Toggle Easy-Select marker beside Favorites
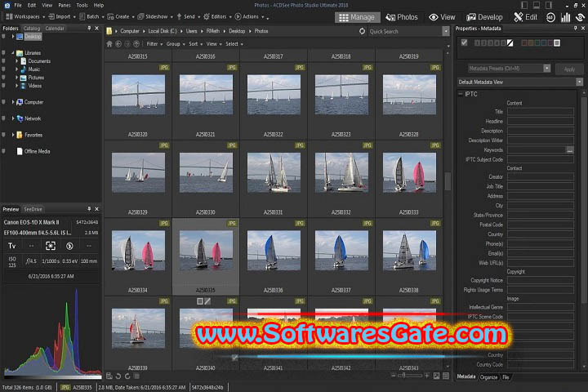The height and width of the screenshot is (392, 588). click(x=4, y=135)
